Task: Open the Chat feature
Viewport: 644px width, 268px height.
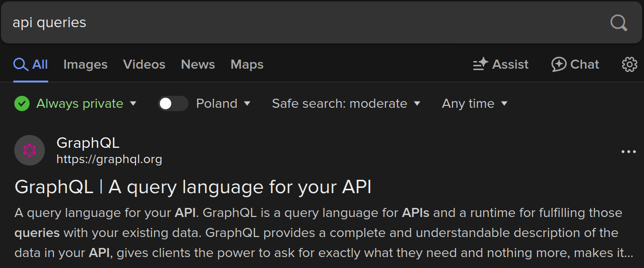Action: point(575,64)
